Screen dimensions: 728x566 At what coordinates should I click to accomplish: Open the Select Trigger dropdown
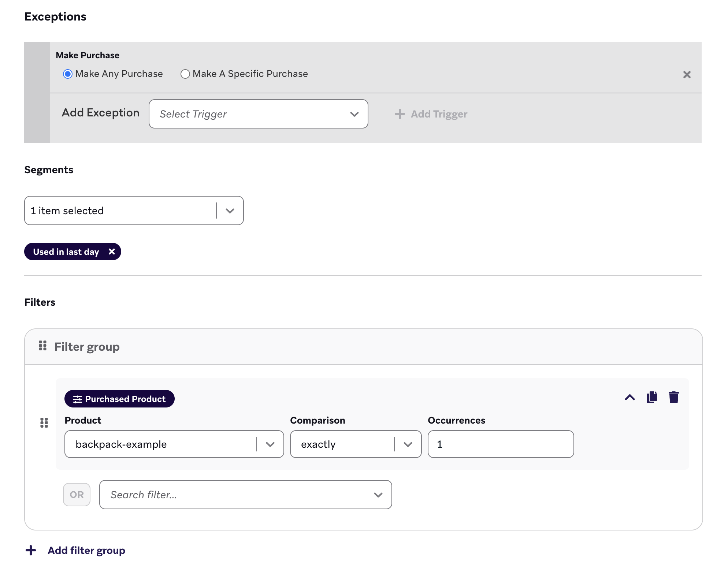[258, 114]
